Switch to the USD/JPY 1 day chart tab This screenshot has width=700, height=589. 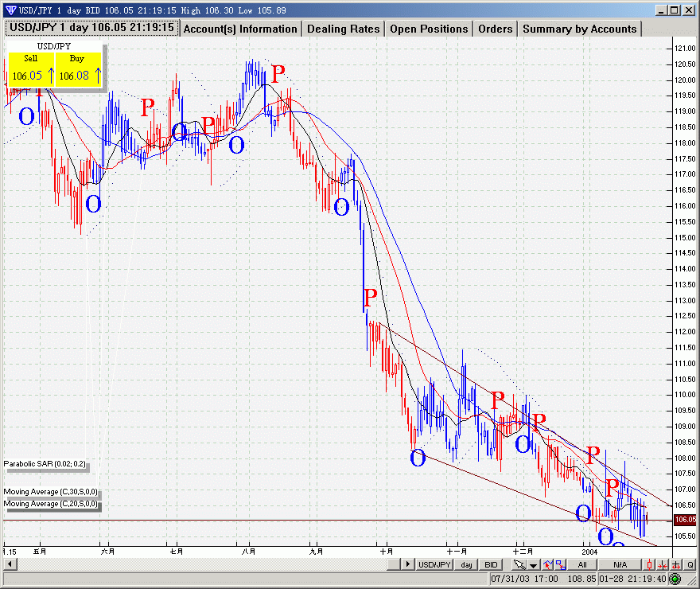pyautogui.click(x=92, y=28)
